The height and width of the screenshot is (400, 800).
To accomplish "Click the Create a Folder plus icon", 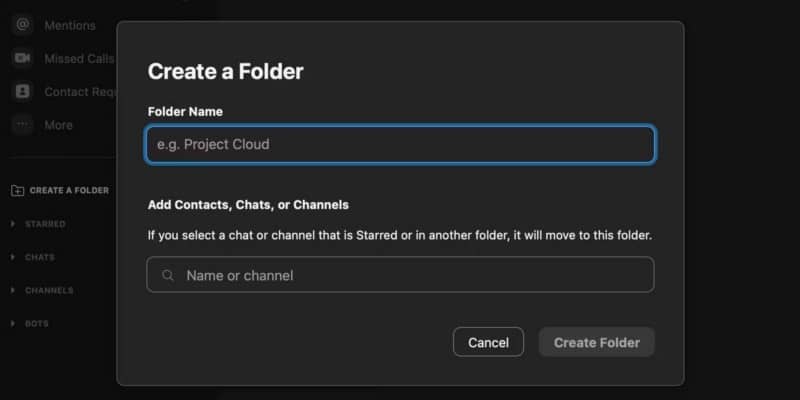I will [17, 190].
